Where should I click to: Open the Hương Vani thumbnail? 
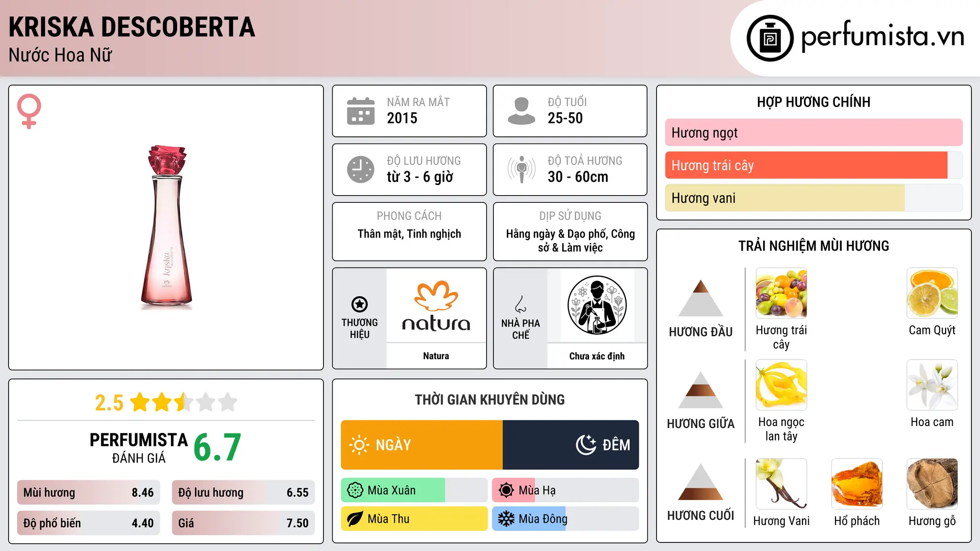[781, 484]
